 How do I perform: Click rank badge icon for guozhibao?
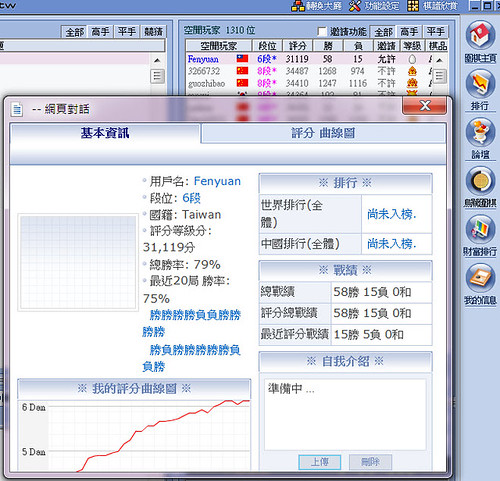coord(412,83)
